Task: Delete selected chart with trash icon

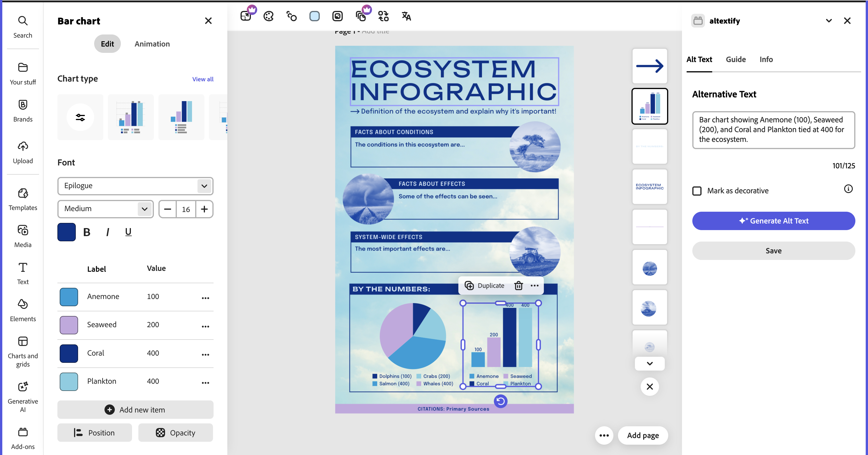Action: [x=518, y=285]
